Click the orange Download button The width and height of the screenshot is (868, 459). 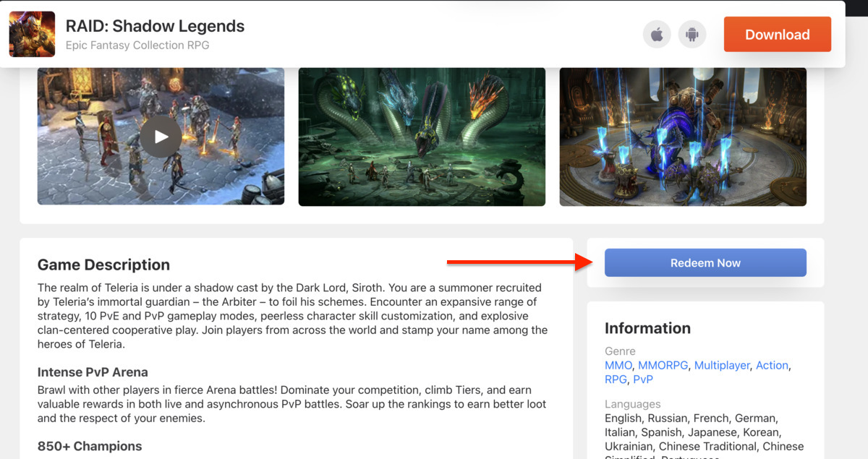coord(777,34)
